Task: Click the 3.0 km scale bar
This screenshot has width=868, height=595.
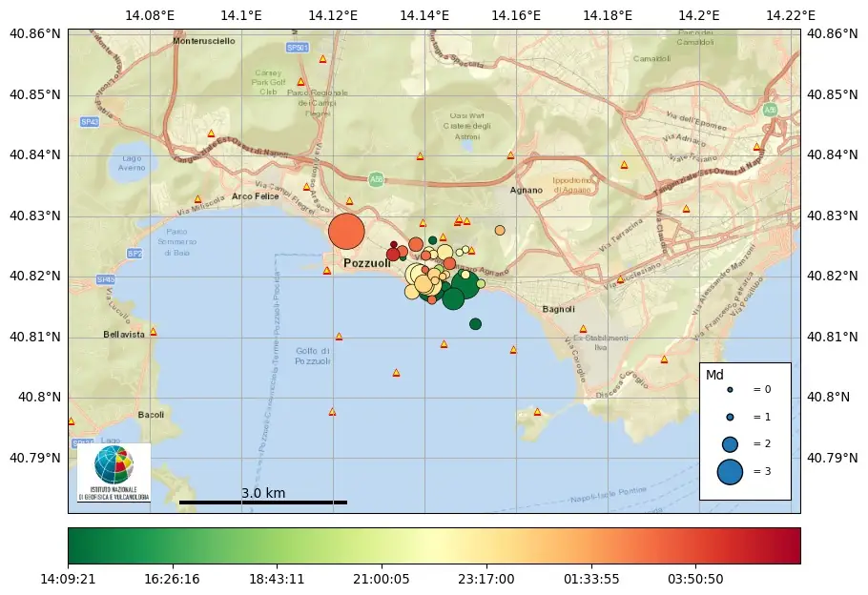Action: click(263, 502)
